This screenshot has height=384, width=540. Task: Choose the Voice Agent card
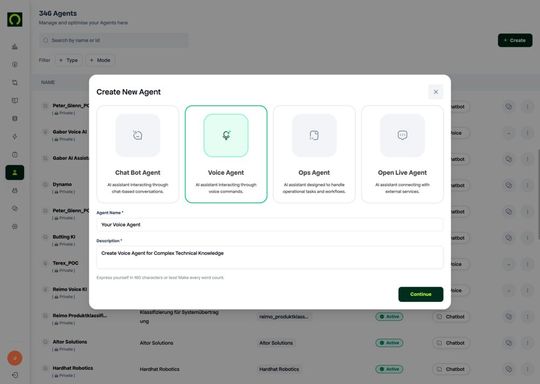click(226, 154)
